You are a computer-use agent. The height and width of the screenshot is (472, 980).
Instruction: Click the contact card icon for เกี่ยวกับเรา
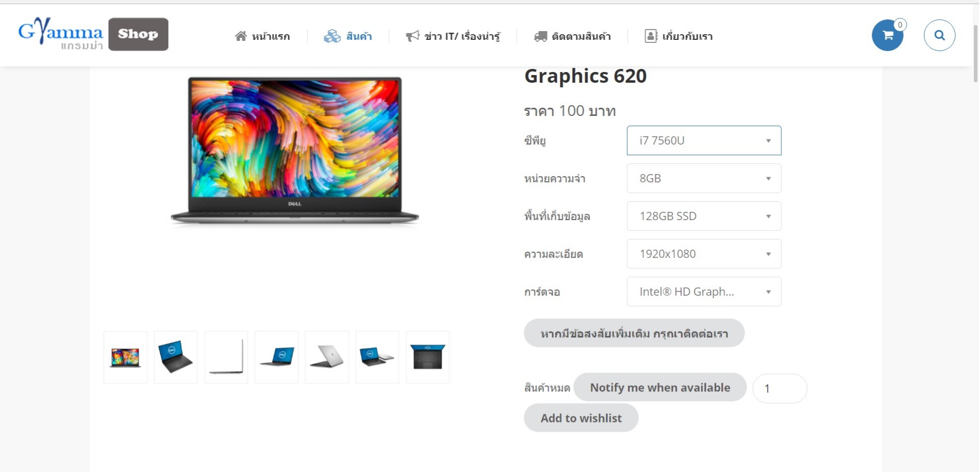tap(651, 36)
